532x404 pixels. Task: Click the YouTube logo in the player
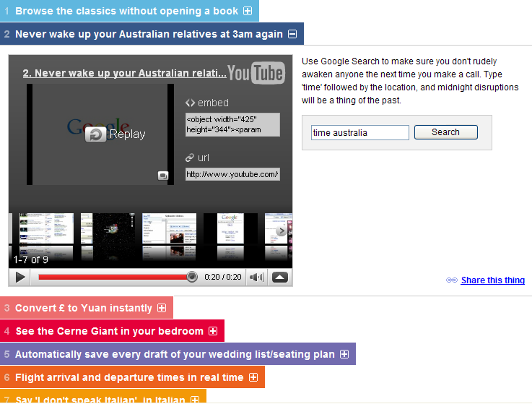[256, 72]
